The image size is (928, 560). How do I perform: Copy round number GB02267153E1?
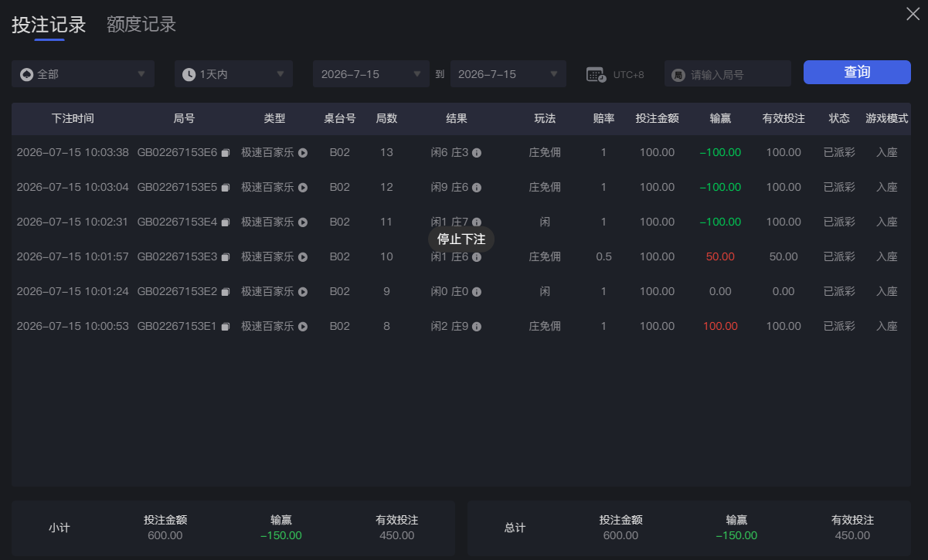(226, 327)
